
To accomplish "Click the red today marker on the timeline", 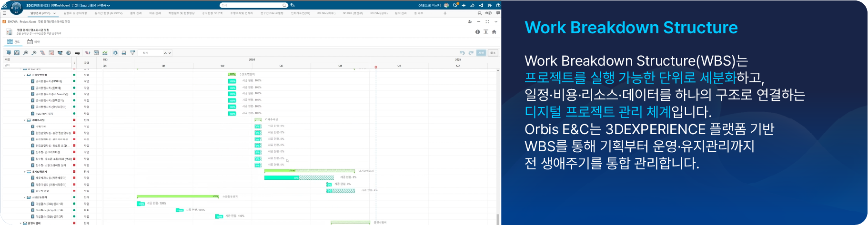I will [376, 68].
